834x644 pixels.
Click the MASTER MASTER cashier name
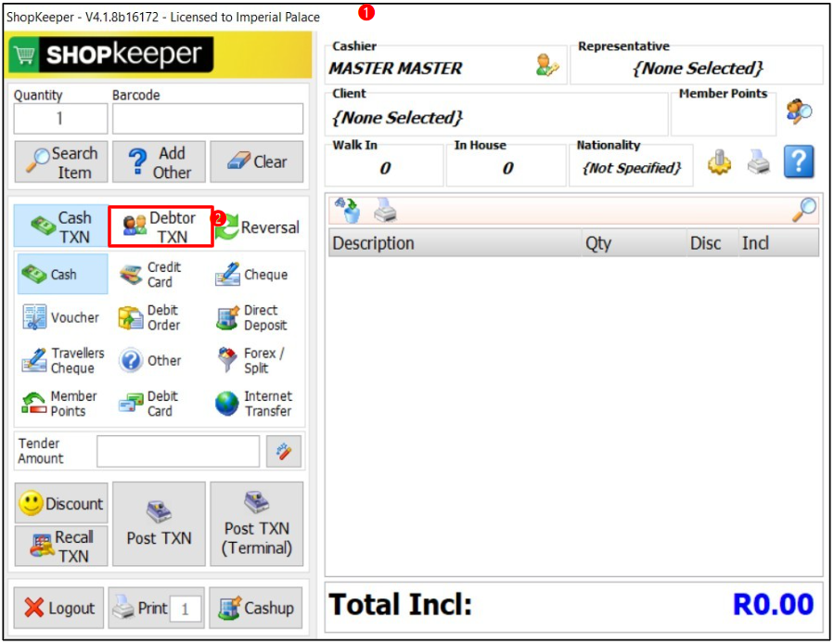click(395, 68)
